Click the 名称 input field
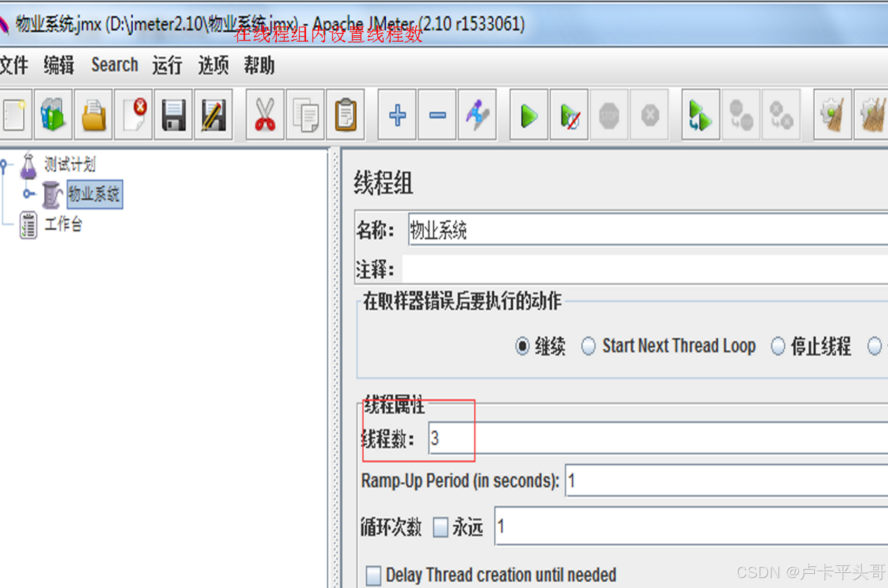This screenshot has width=888, height=588. pyautogui.click(x=648, y=230)
